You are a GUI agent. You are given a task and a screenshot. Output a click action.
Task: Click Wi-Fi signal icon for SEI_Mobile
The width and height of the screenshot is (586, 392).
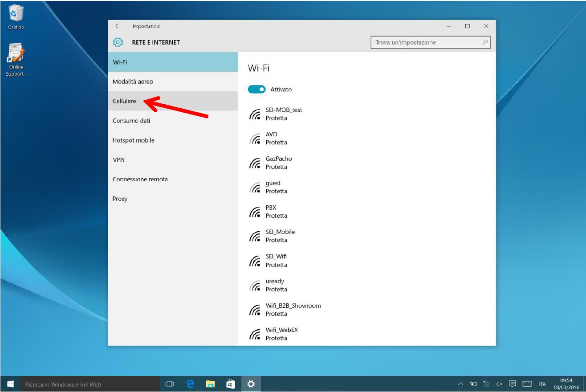click(255, 236)
